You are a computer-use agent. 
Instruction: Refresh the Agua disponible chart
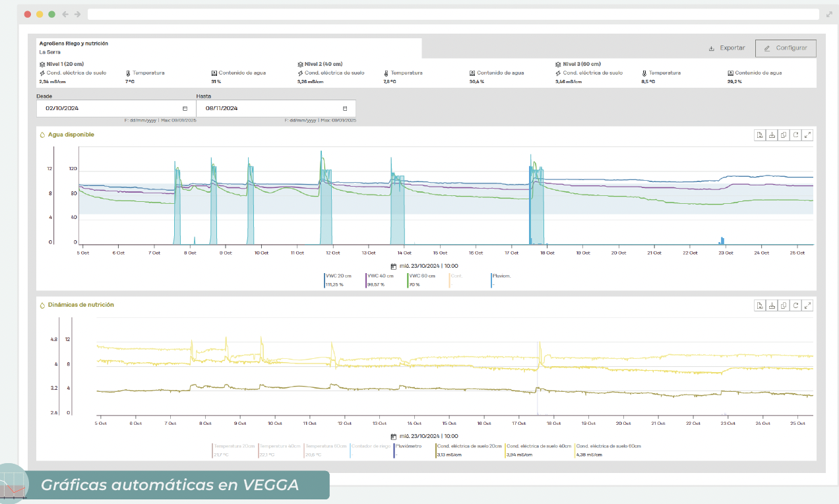click(795, 135)
